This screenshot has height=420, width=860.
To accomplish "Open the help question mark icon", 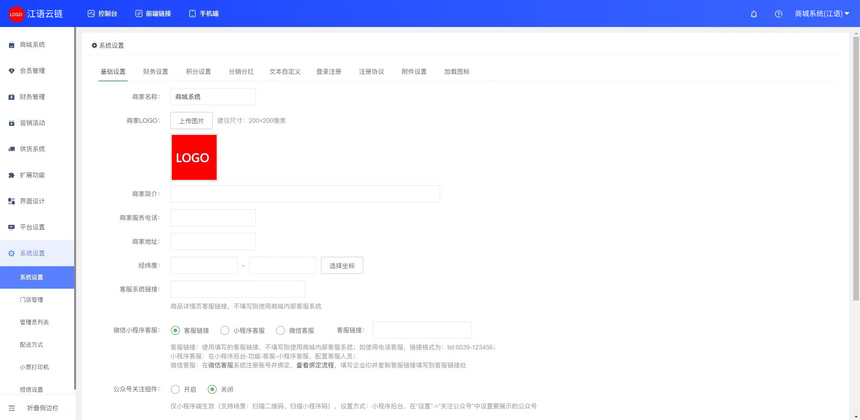I will [x=778, y=14].
